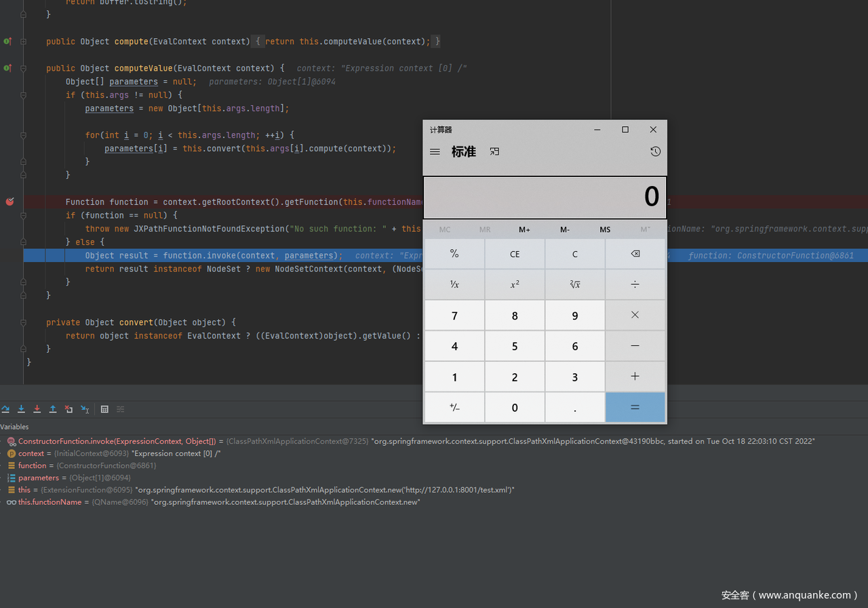Image resolution: width=868 pixels, height=608 pixels.
Task: Open the calculator history icon
Action: [x=655, y=151]
